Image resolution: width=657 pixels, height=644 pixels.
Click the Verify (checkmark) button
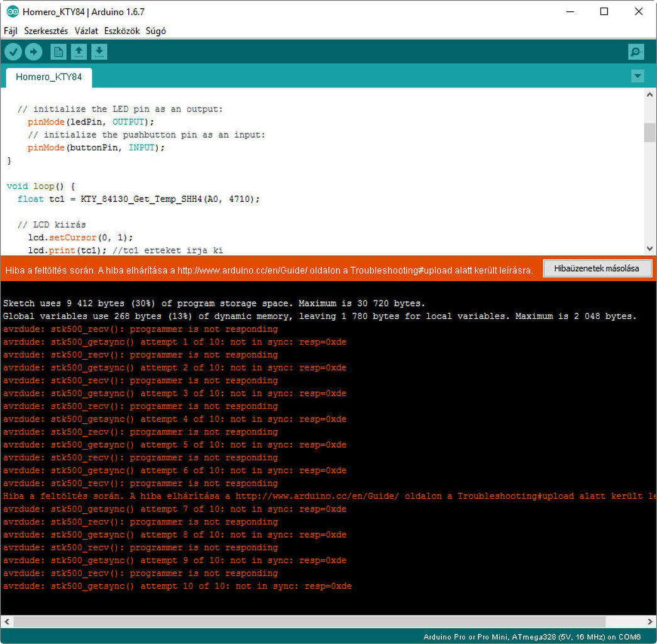(13, 52)
